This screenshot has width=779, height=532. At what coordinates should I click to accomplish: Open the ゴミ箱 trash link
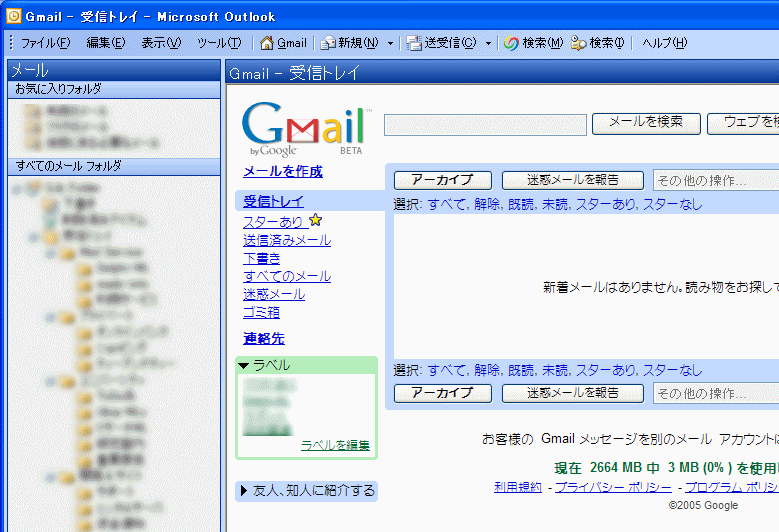pyautogui.click(x=261, y=312)
